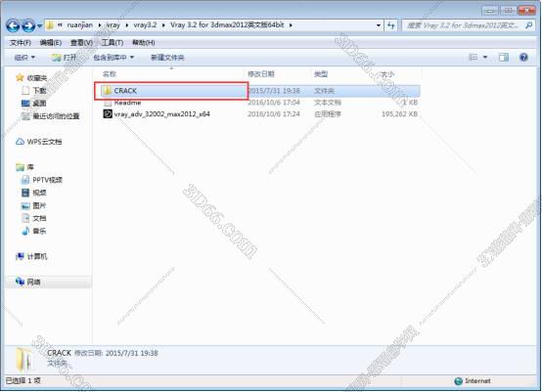Click the address bar folder icon
The width and height of the screenshot is (542, 392).
(x=51, y=24)
